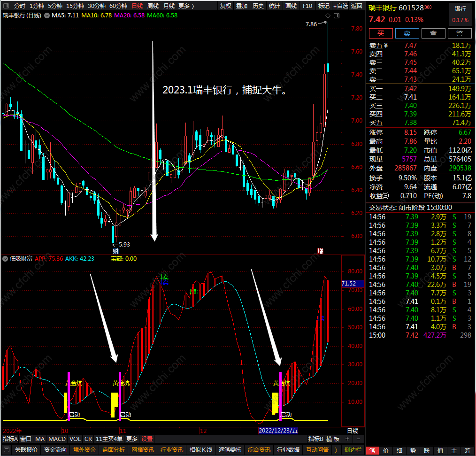Toggle the 侧边栏 sidebar button
The image size is (476, 456).
(x=353, y=449)
